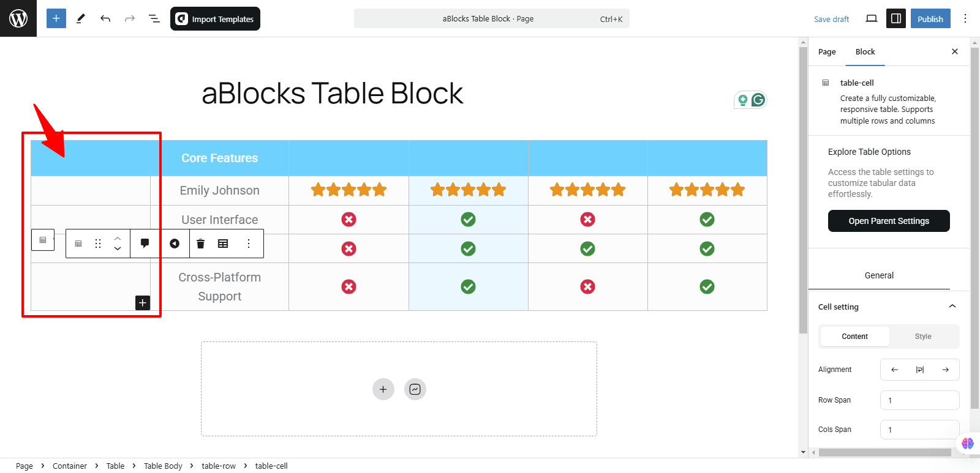Viewport: 980px width, 473px height.
Task: Click the Table item in breadcrumb
Action: [115, 466]
